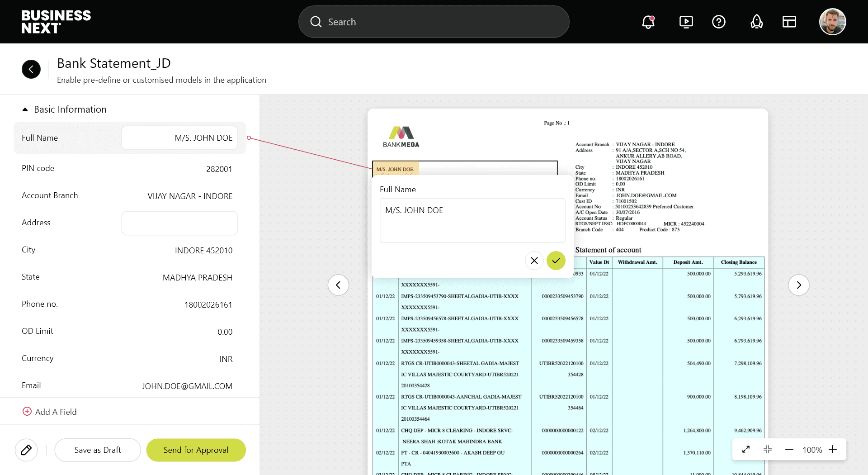This screenshot has height=475, width=868.
Task: Open the video tutorials icon
Action: 686,22
